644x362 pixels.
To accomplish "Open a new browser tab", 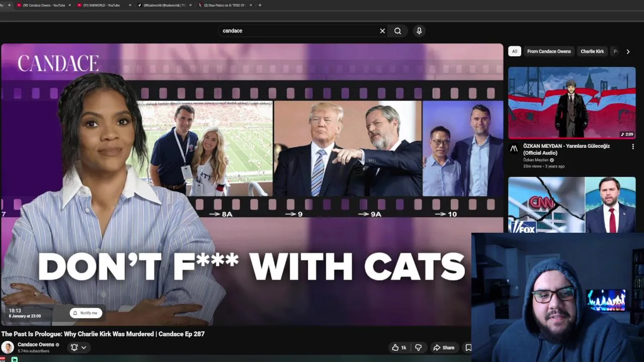I will click(x=260, y=5).
